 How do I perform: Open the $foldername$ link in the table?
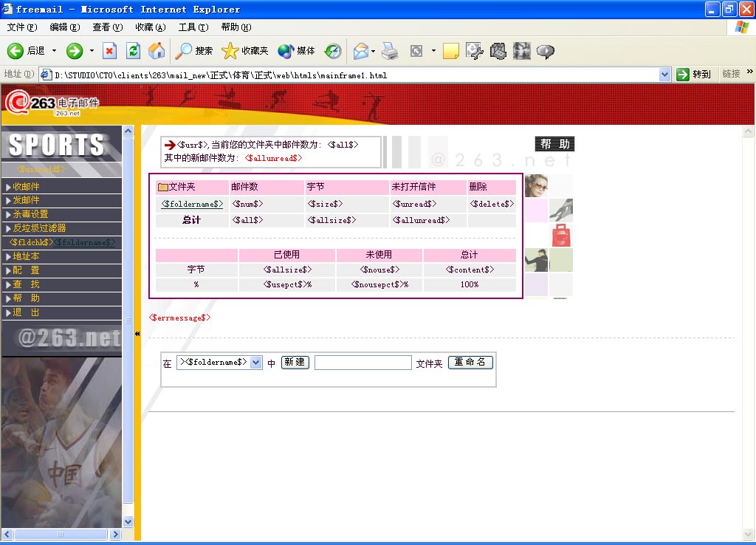(x=192, y=204)
